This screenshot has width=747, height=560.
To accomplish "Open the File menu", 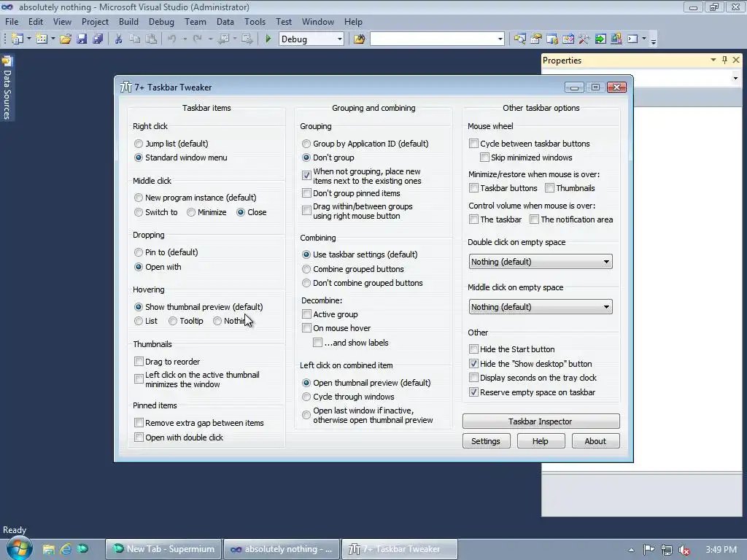I will point(12,22).
